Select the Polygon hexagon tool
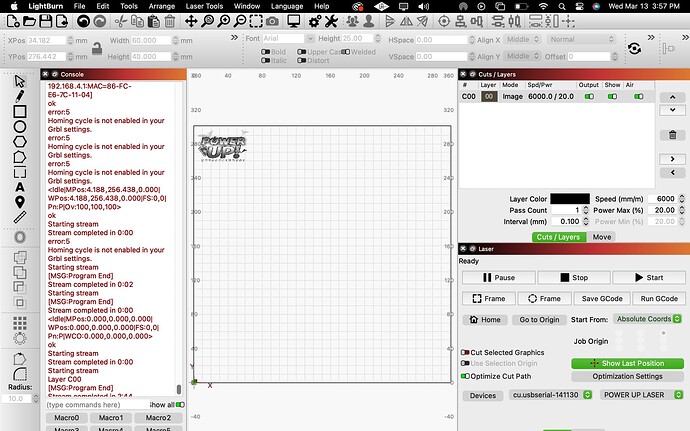690x431 pixels. click(20, 142)
